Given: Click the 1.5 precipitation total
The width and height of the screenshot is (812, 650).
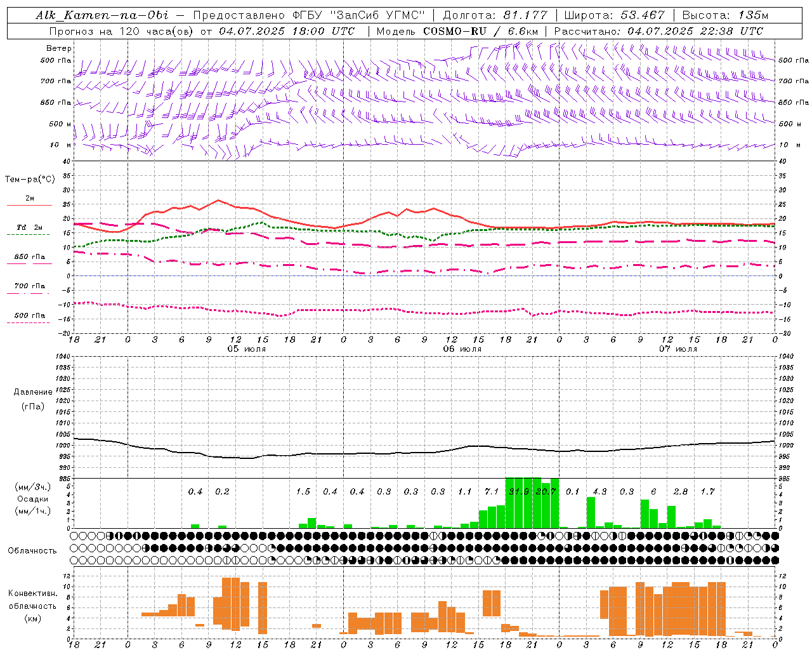Looking at the screenshot, I should coord(303,491).
